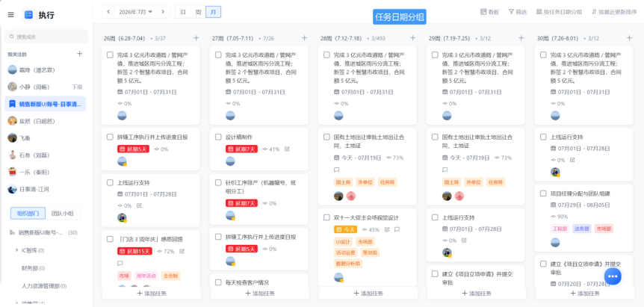The height and width of the screenshot is (307, 644).
Task: Go to next month arrow
Action: click(x=163, y=12)
